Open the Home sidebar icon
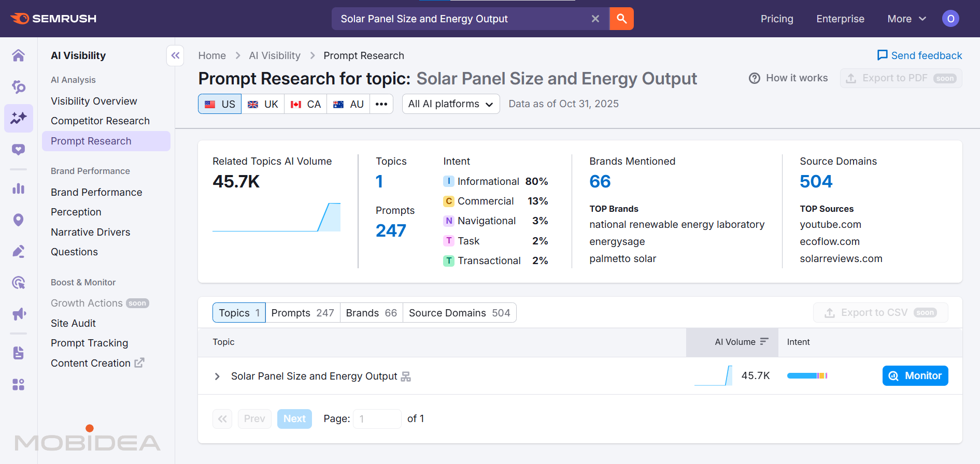Image resolution: width=980 pixels, height=464 pixels. pos(19,55)
